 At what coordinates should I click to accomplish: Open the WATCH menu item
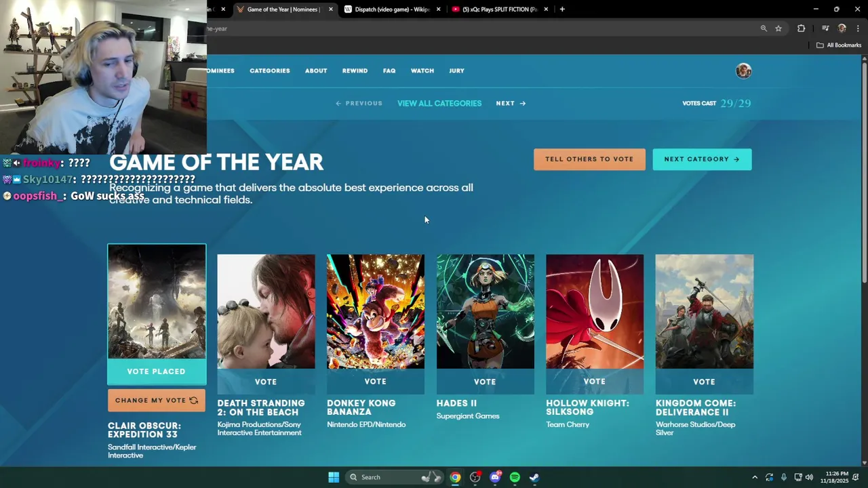coord(422,70)
